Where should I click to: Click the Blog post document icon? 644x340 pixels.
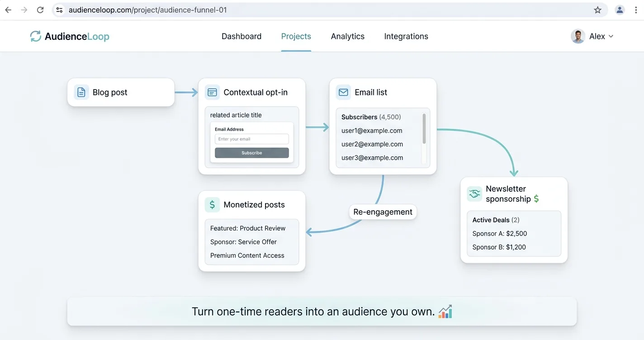click(x=81, y=92)
